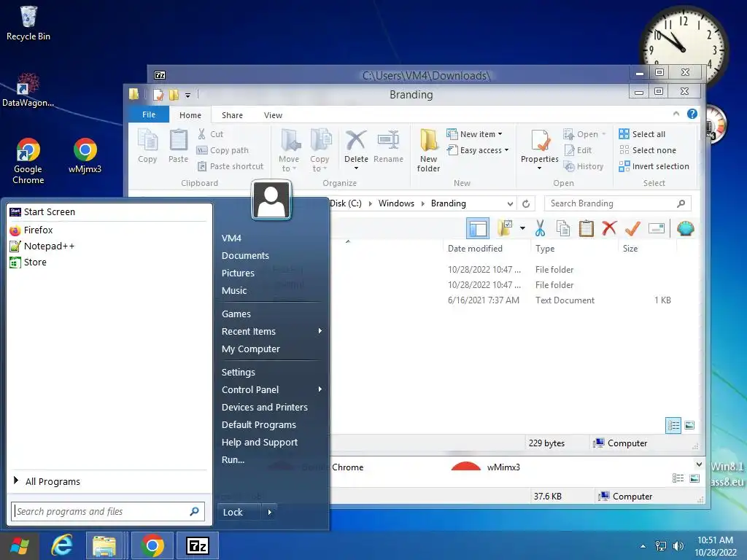Click the volume speaker tray icon
The height and width of the screenshot is (560, 747).
click(678, 546)
